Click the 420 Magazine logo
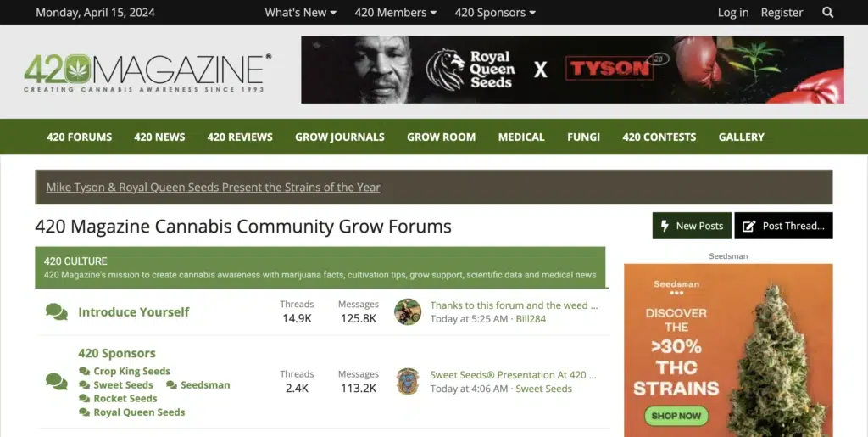868x437 pixels. tap(147, 73)
